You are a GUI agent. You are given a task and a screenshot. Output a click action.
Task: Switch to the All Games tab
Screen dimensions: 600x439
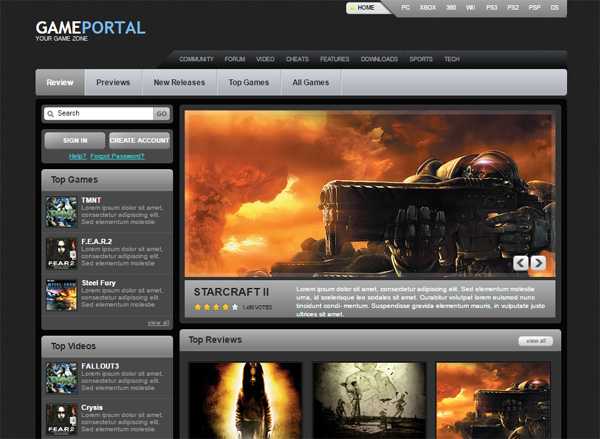311,82
